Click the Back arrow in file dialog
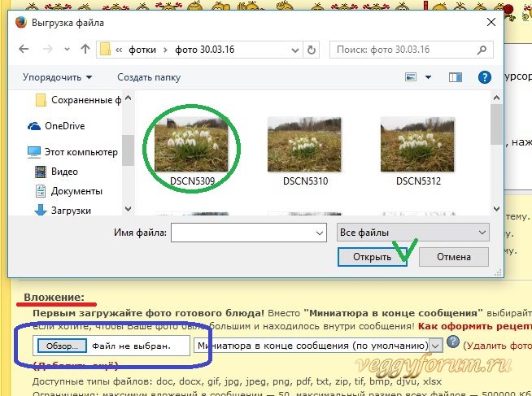 (x=24, y=49)
